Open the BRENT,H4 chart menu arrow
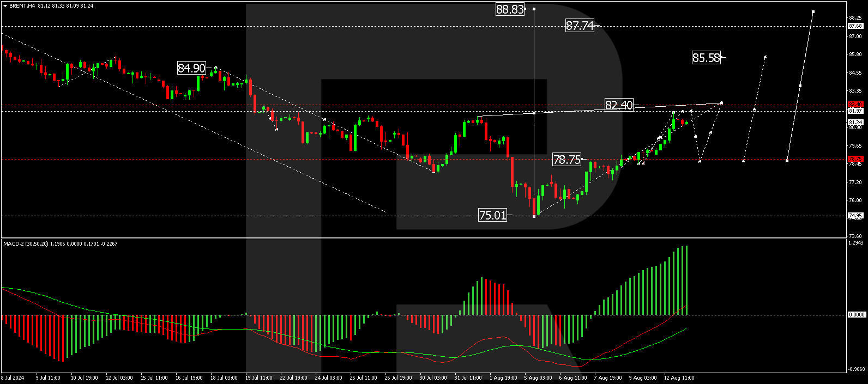 coord(5,6)
